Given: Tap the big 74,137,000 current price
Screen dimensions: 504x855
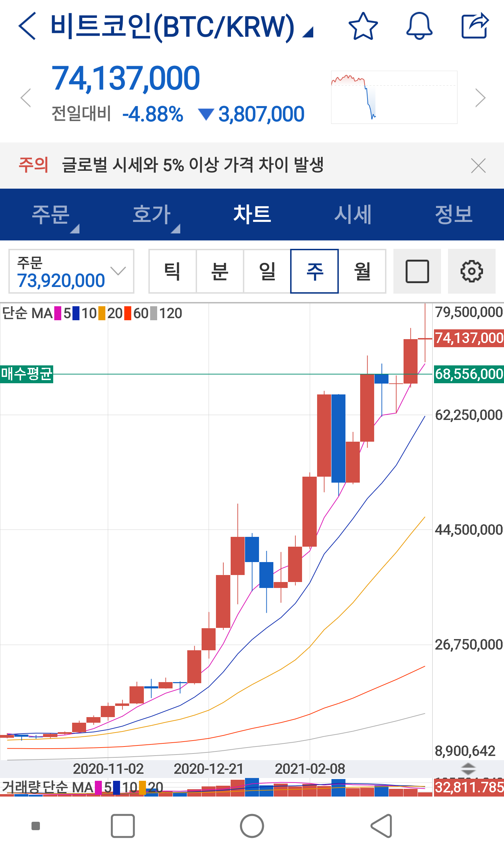Looking at the screenshot, I should (126, 78).
